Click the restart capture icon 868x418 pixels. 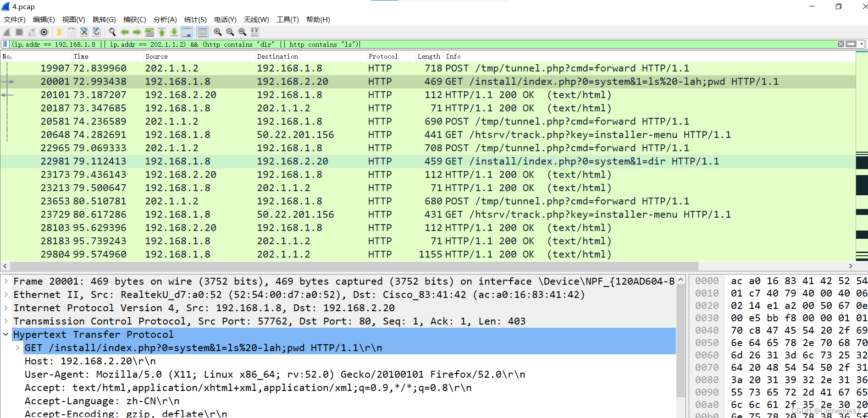(x=32, y=32)
